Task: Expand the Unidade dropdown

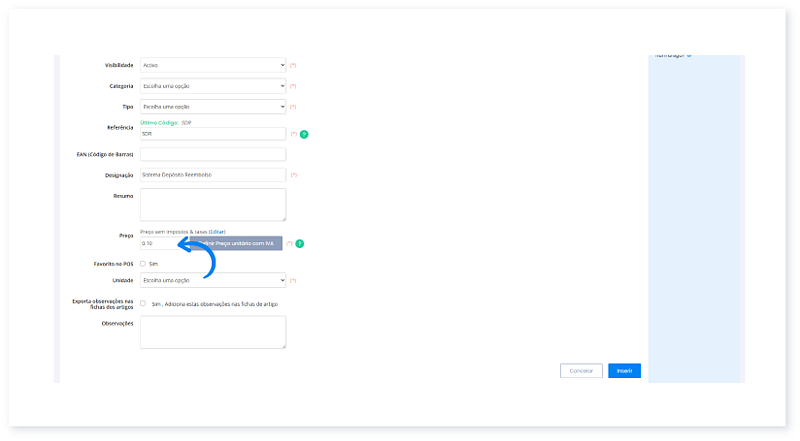Action: coord(213,280)
